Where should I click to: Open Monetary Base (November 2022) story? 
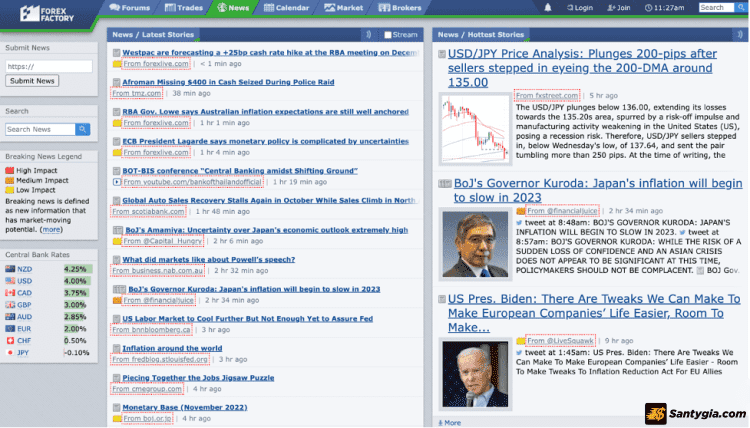tap(185, 407)
